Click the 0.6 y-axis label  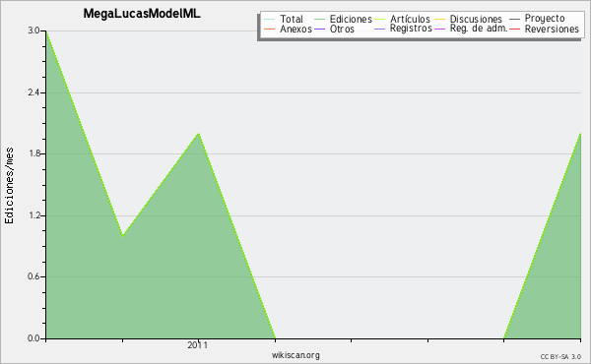click(33, 276)
